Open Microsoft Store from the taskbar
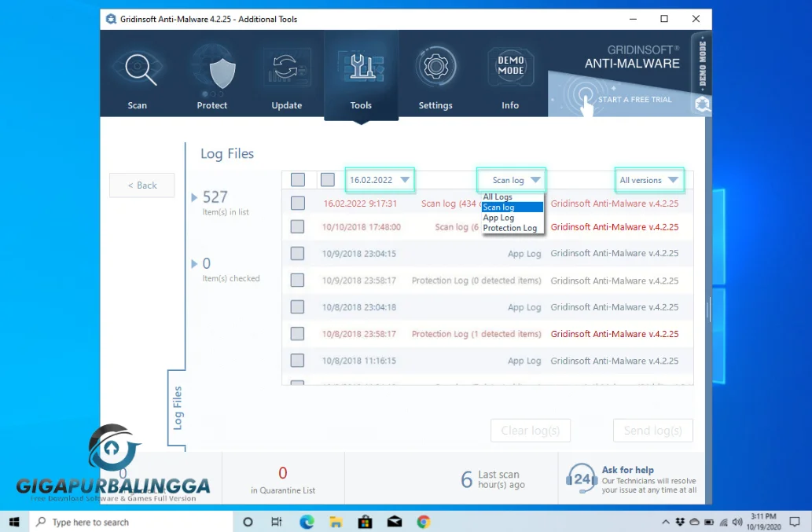 point(365,522)
